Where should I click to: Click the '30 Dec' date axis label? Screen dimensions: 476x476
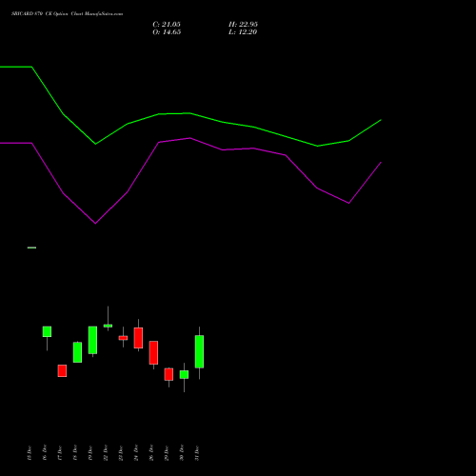182,453
